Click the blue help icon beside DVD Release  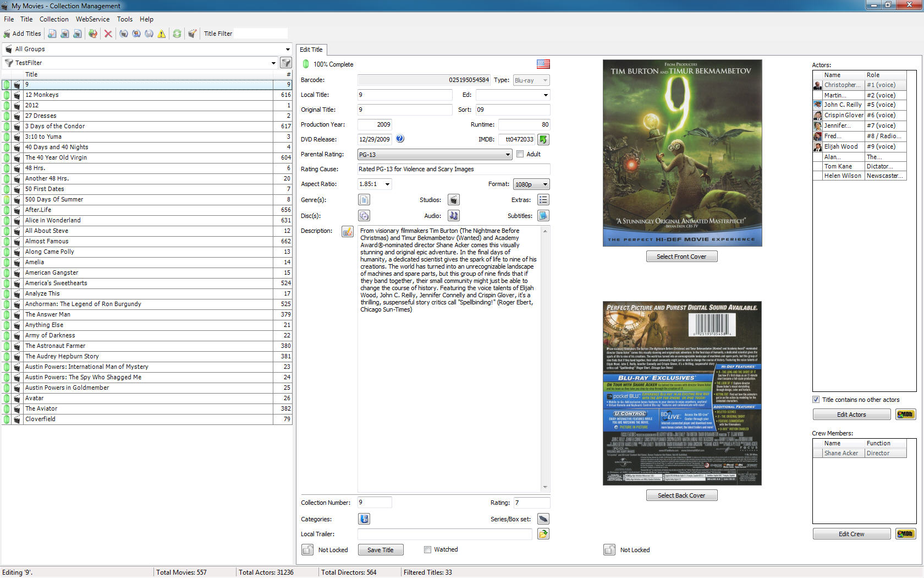point(400,139)
